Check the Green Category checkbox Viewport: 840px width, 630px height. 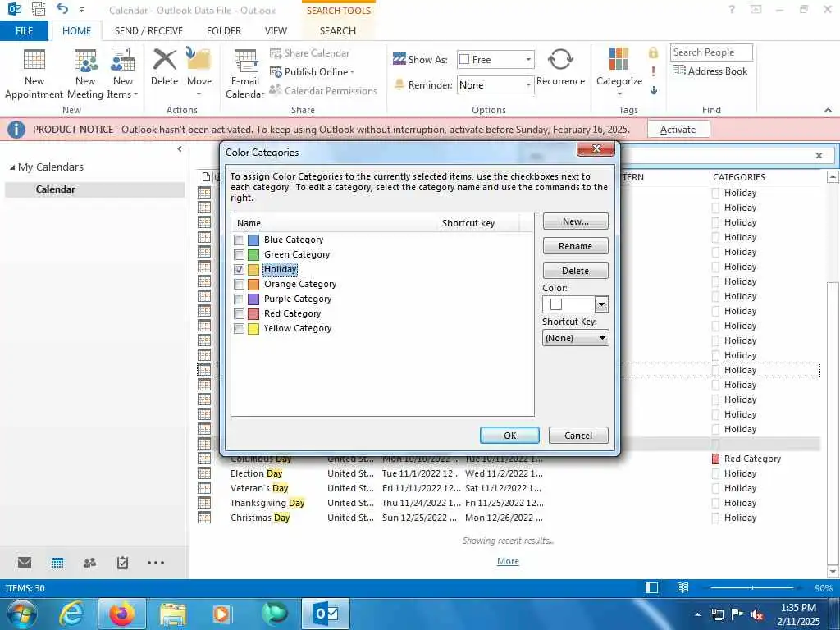tap(239, 255)
